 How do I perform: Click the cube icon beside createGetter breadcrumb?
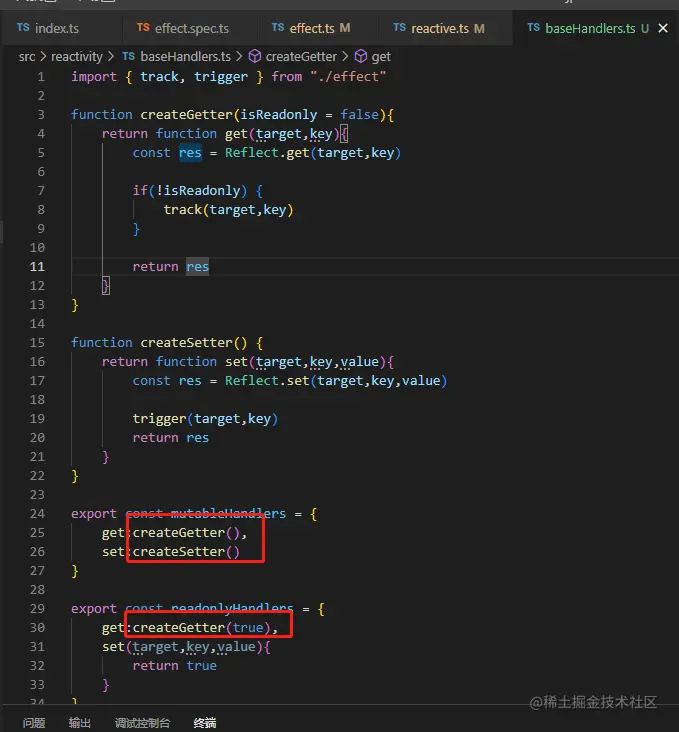[x=255, y=56]
